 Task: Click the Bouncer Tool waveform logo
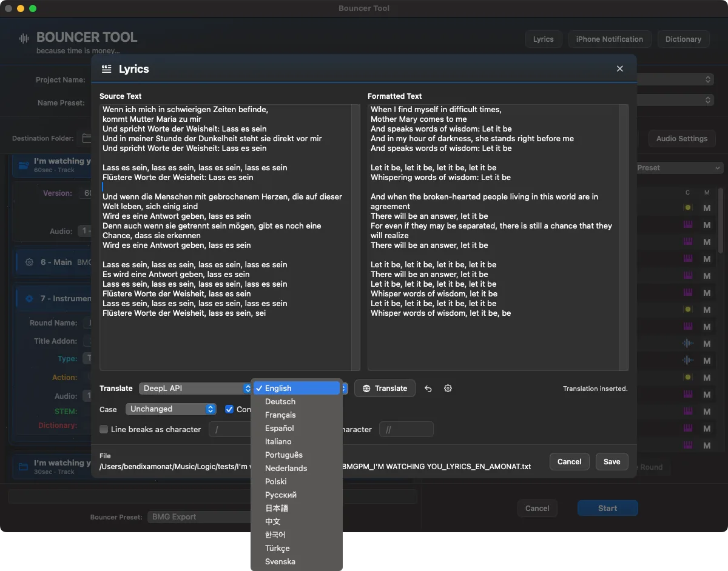tap(24, 39)
